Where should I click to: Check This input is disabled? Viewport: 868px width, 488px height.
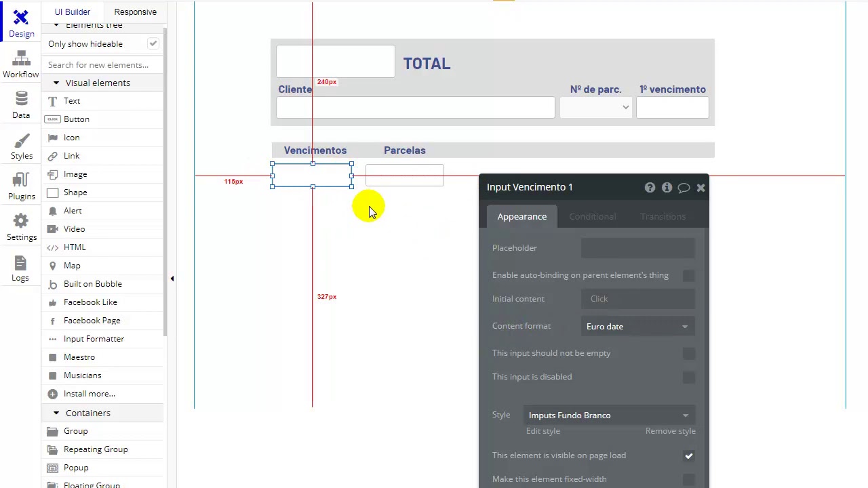[688, 378]
